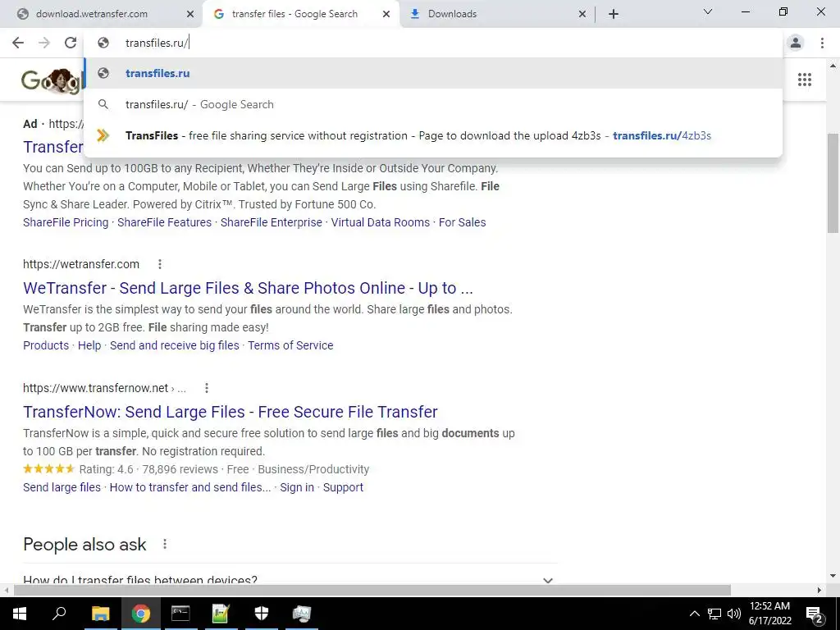Viewport: 840px width, 630px height.
Task: Open the network status tray icon
Action: 714,614
